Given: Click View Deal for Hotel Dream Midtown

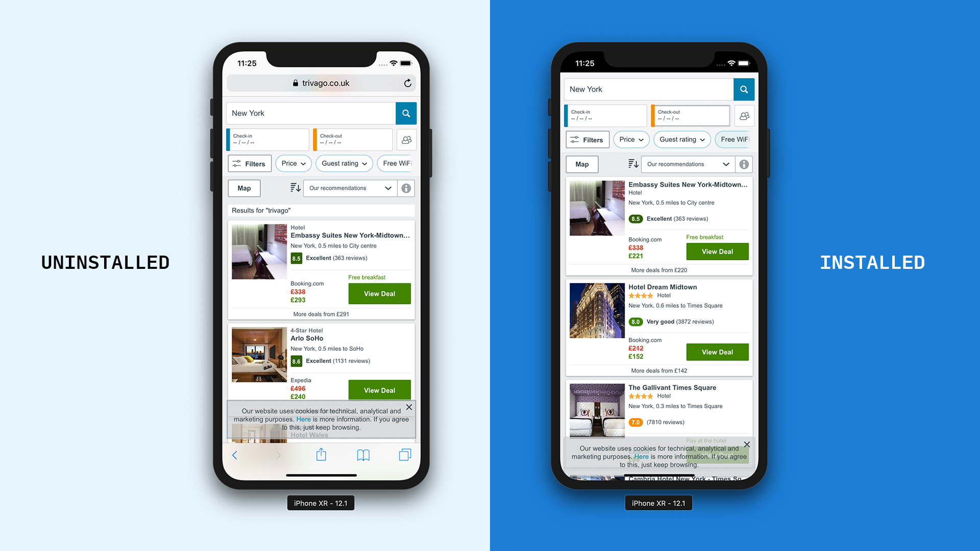Looking at the screenshot, I should [716, 352].
